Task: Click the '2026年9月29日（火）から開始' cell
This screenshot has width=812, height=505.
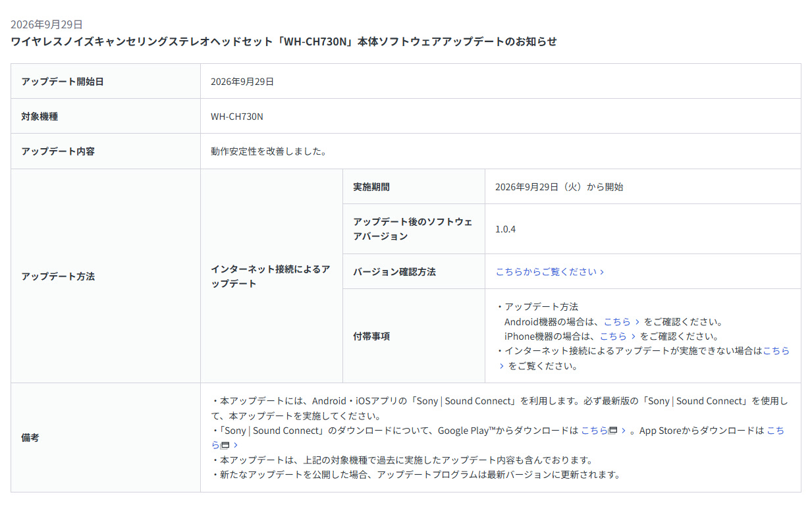Action: pos(643,186)
